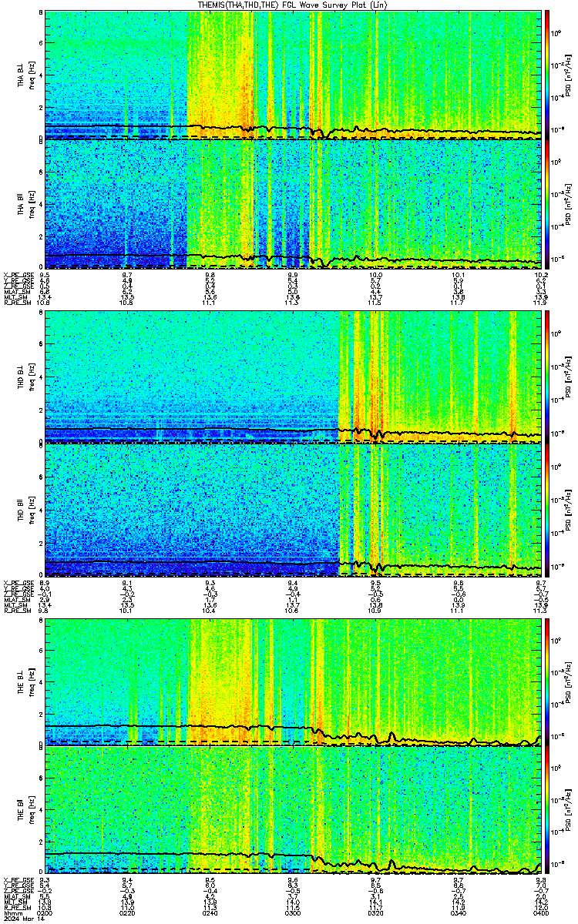Click the 0320 time tick label
The height and width of the screenshot is (924, 578).
(375, 914)
